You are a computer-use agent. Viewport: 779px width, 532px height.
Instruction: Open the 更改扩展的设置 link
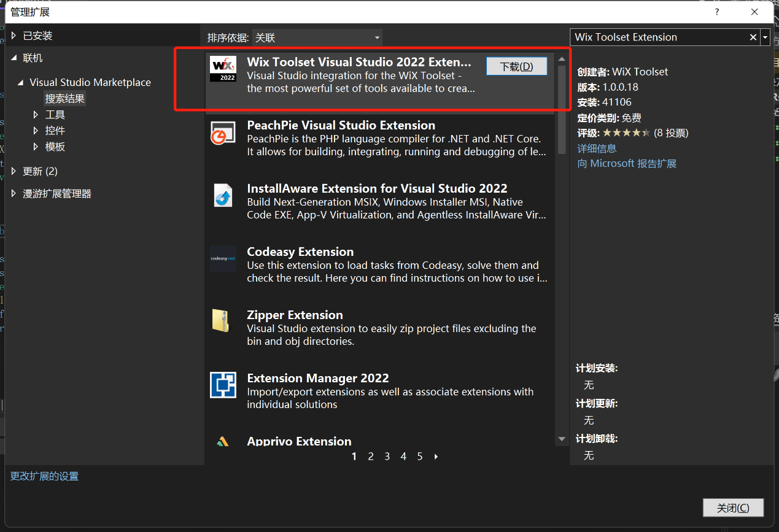(x=44, y=476)
